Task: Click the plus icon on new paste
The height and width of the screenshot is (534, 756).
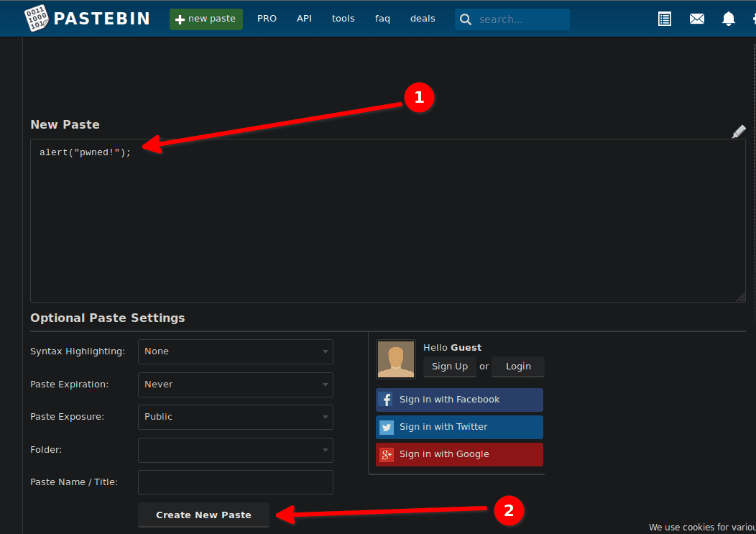Action: (x=180, y=19)
